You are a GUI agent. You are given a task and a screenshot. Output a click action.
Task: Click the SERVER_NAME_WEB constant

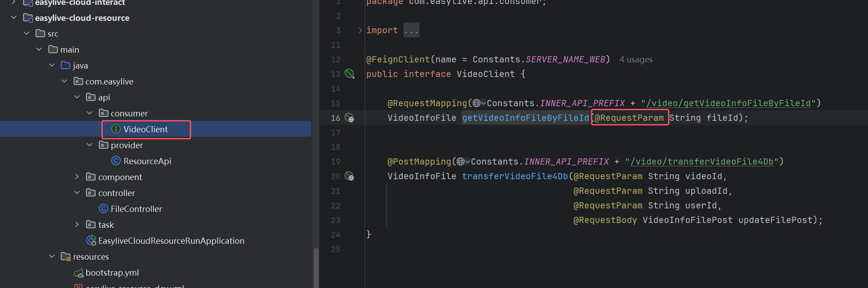(566, 59)
